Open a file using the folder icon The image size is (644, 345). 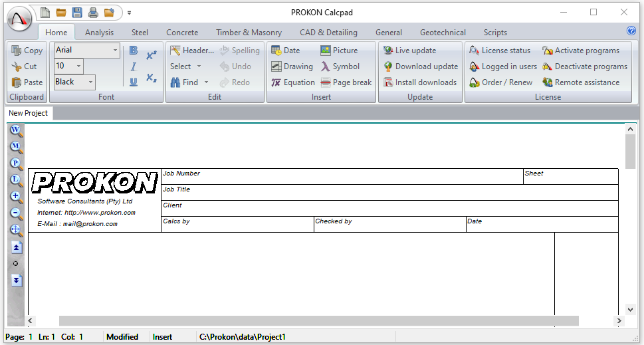click(x=60, y=13)
